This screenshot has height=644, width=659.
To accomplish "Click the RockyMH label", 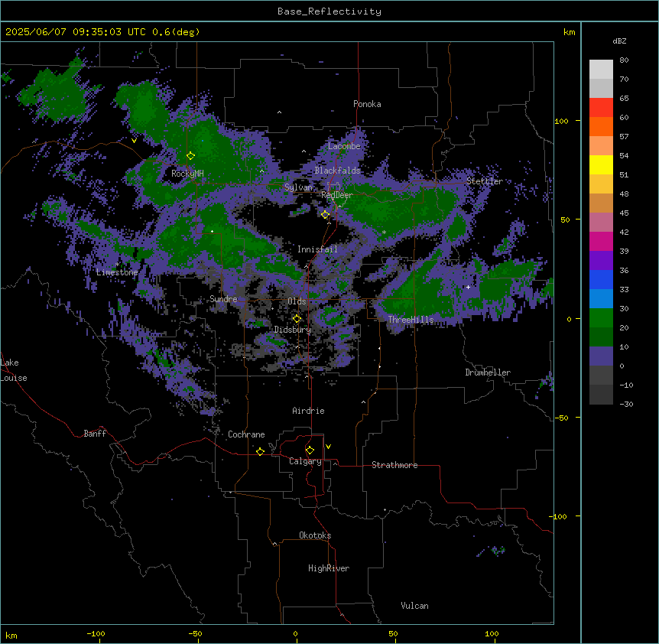I will click(x=187, y=174).
